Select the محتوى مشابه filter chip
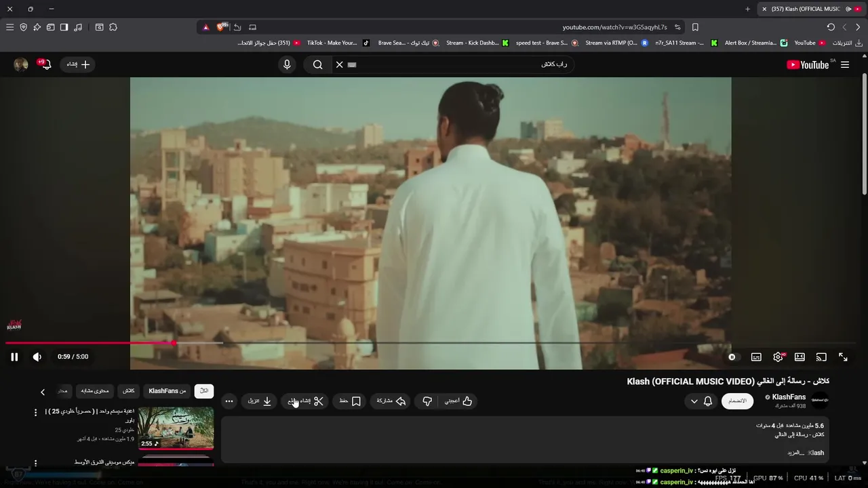The image size is (868, 488). pyautogui.click(x=95, y=391)
